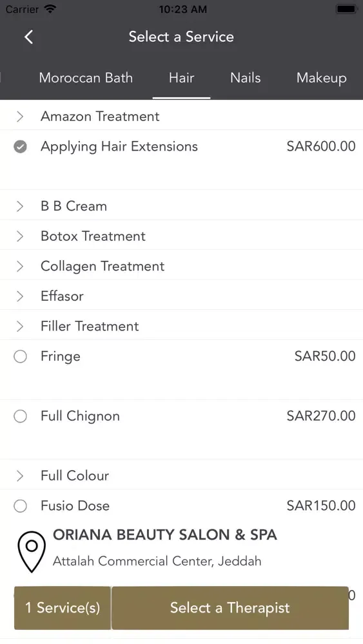Expand the Filler Treatment chevron
363x644 pixels.
tap(20, 326)
